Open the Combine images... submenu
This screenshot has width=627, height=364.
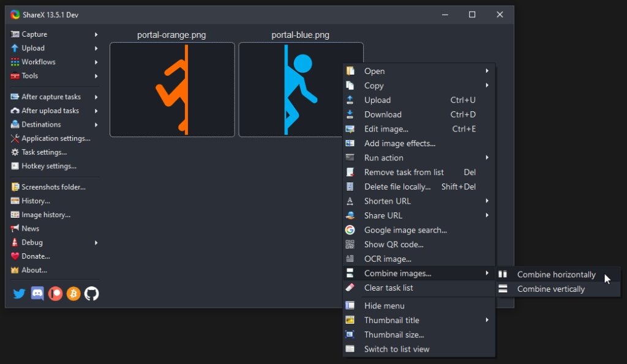[419, 273]
